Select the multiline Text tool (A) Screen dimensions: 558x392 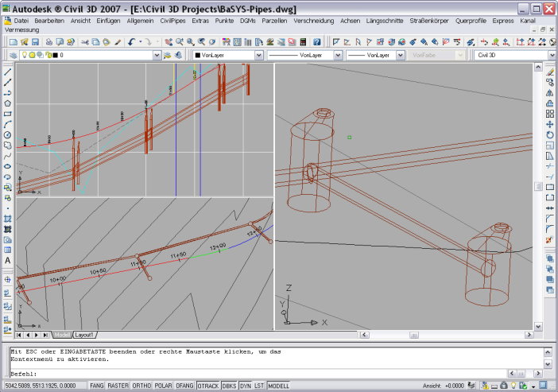pos(7,261)
